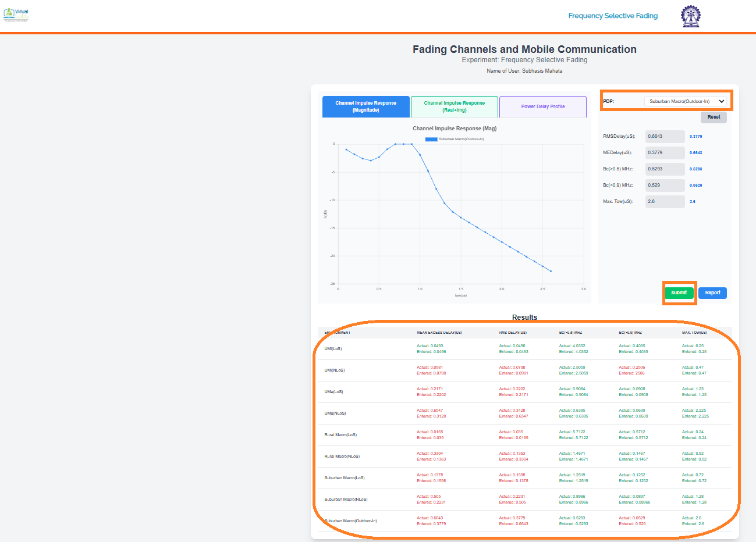
Task: Click the institute emblem in the header
Action: (x=691, y=16)
